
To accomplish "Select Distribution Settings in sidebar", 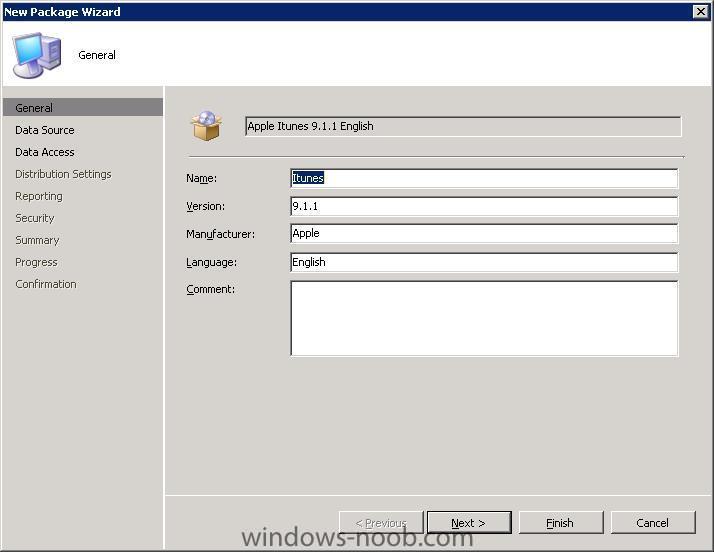I will (x=63, y=174).
